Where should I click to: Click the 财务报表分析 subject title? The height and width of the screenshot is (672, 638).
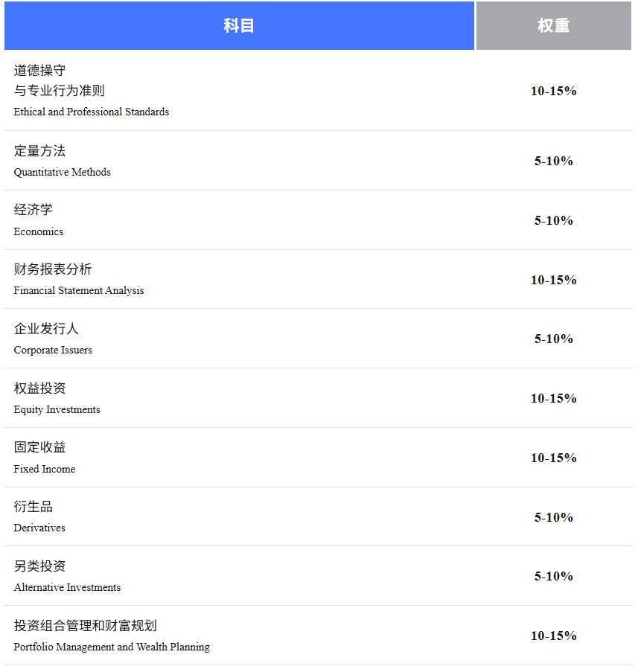click(52, 269)
